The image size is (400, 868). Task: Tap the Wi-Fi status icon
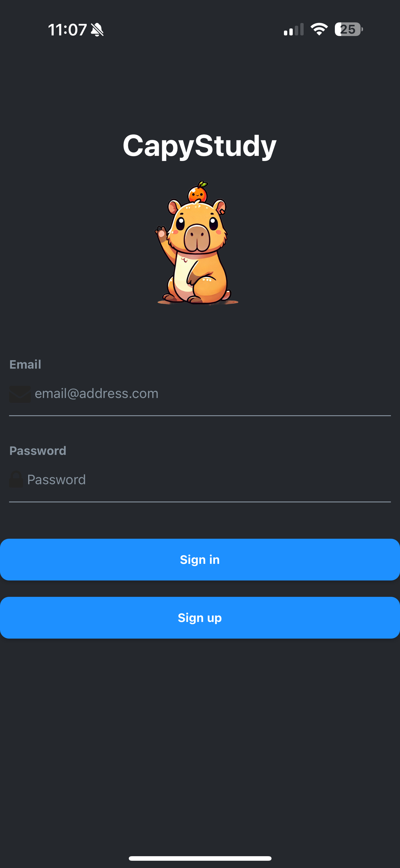click(319, 29)
